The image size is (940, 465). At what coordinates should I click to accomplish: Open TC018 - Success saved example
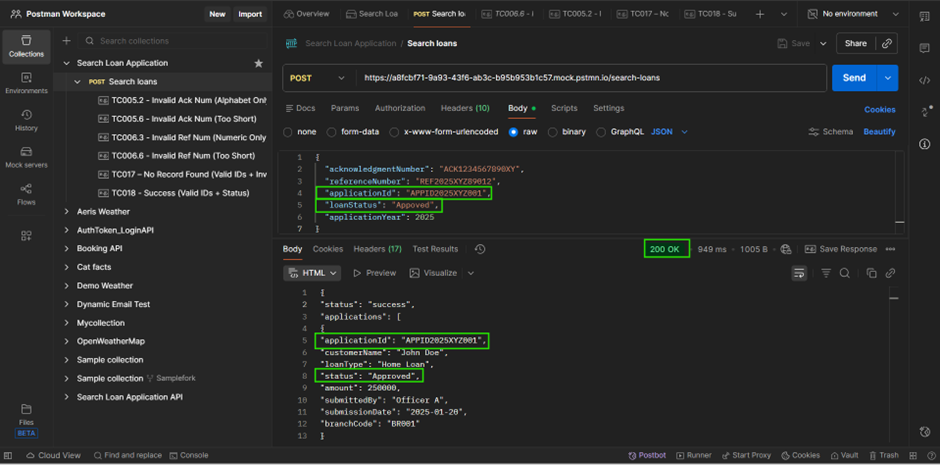point(174,193)
